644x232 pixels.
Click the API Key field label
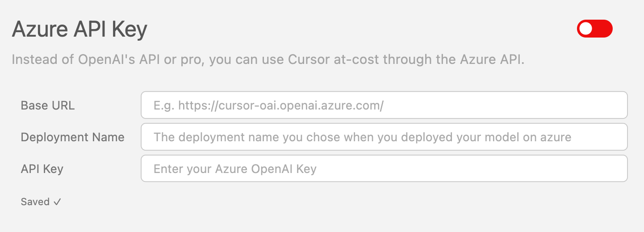[x=42, y=169]
